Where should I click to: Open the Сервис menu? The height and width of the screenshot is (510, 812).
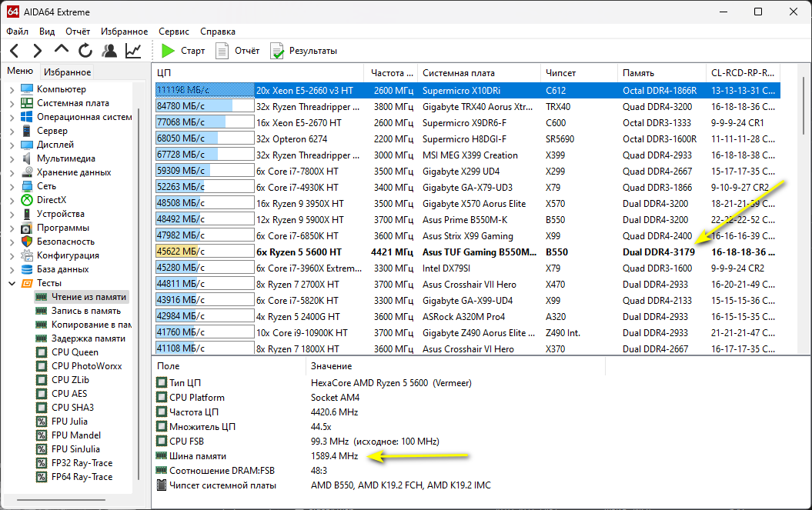click(x=173, y=32)
